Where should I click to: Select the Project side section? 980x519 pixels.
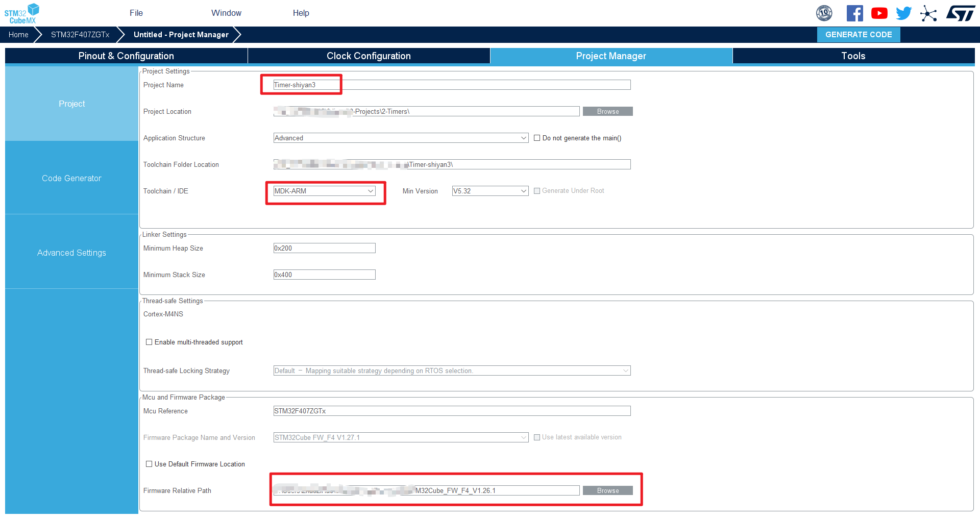71,104
